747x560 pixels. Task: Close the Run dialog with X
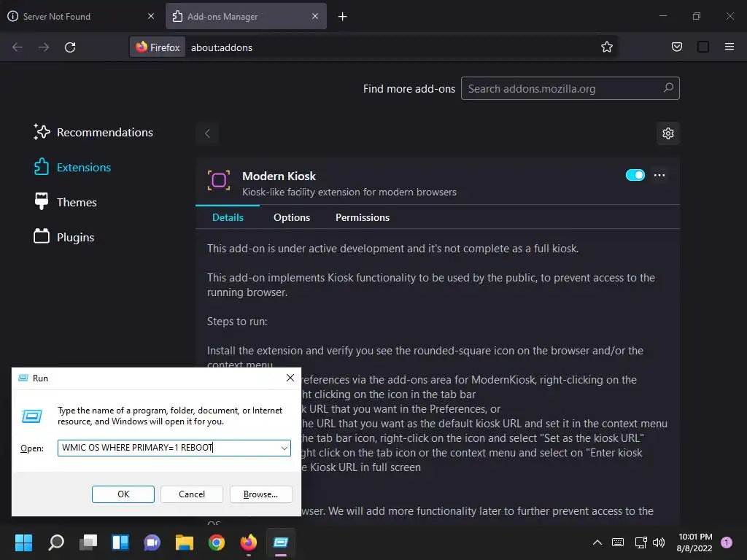coord(290,378)
